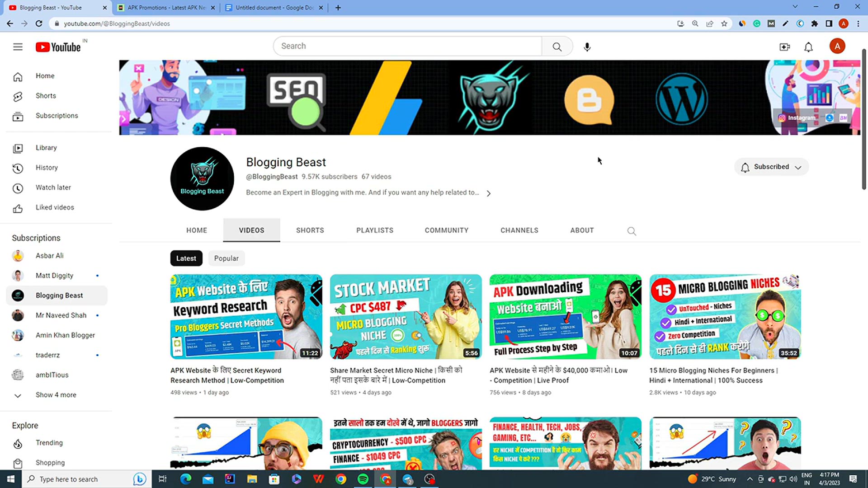
Task: Open APK Keyword Research video thumbnail
Action: (246, 317)
